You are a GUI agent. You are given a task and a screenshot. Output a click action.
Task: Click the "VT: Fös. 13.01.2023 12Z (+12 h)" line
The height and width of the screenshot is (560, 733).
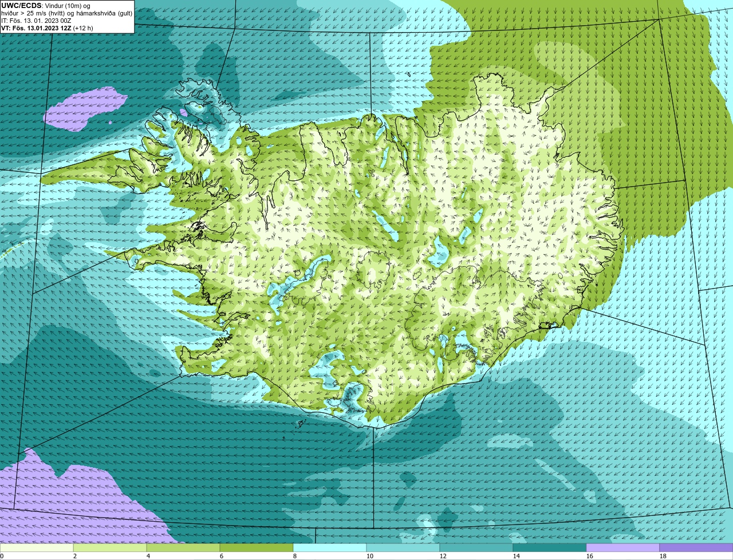pyautogui.click(x=47, y=28)
